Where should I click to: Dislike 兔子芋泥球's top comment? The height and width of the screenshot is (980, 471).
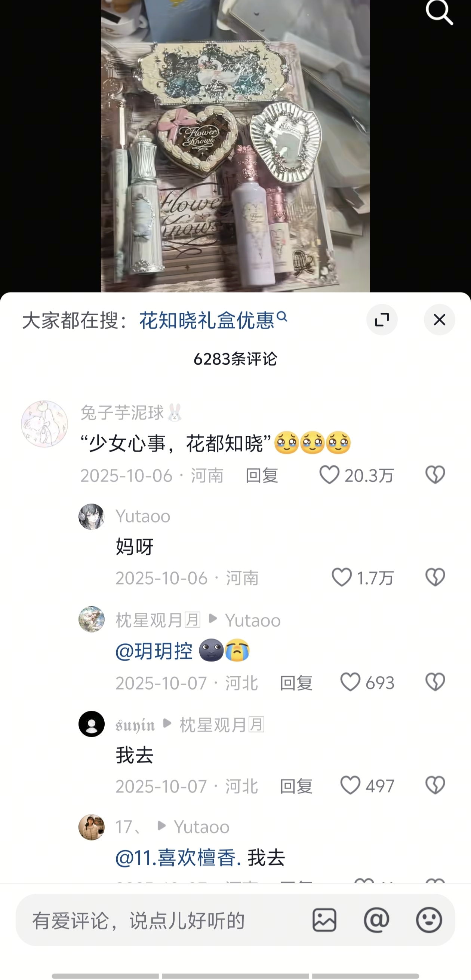point(435,475)
